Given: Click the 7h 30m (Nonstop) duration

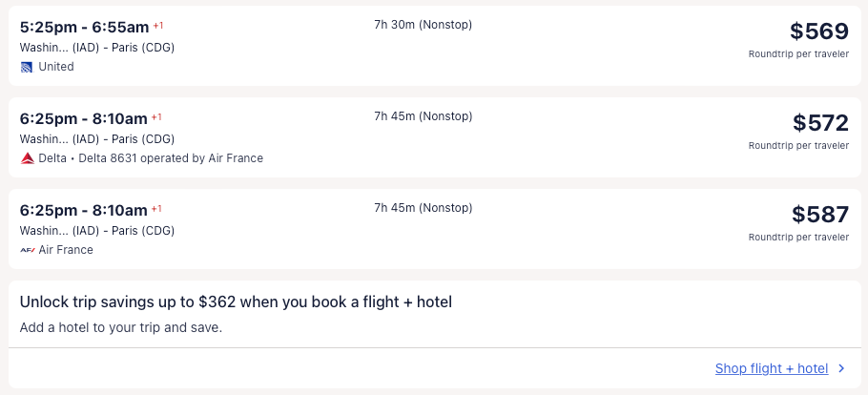Looking at the screenshot, I should [x=423, y=25].
